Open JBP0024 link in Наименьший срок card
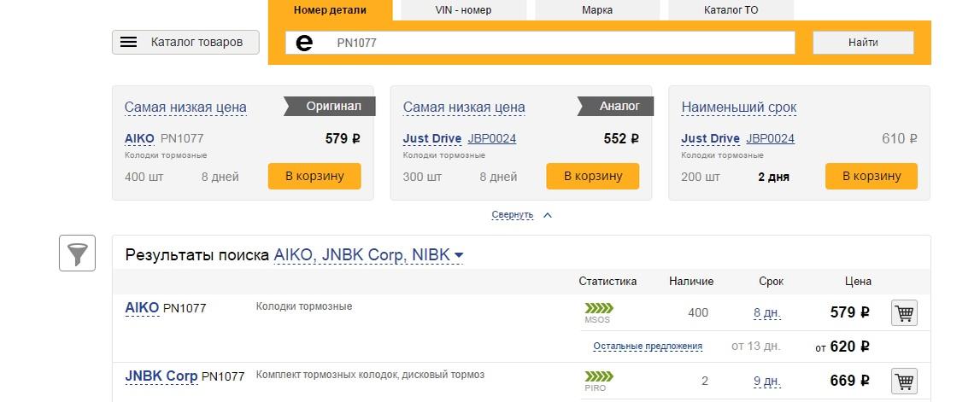 pyautogui.click(x=770, y=138)
